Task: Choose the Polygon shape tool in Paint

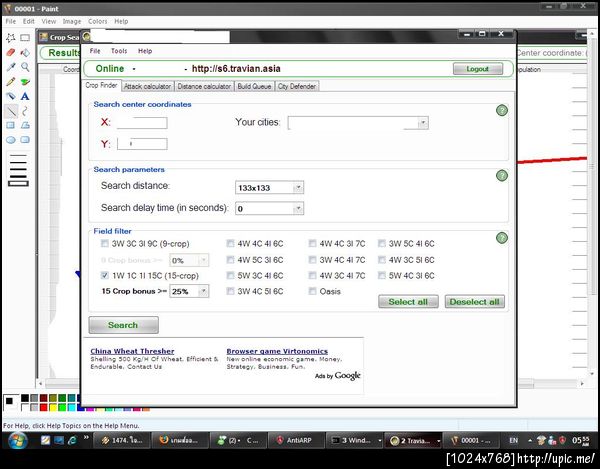Action: (25, 125)
